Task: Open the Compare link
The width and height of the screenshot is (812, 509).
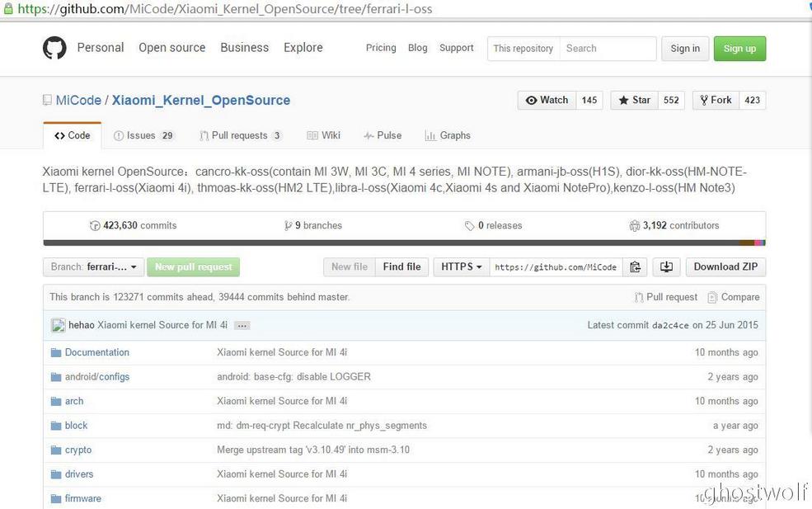Action: 734,297
